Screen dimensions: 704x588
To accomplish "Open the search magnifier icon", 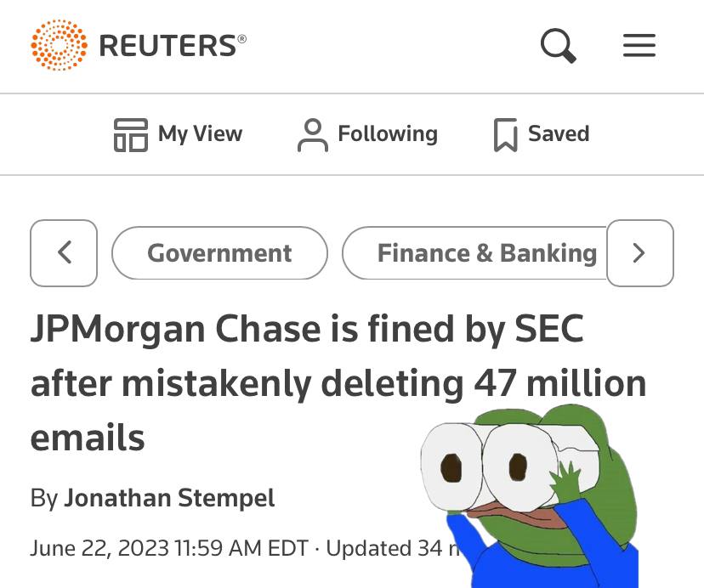I will 558,45.
